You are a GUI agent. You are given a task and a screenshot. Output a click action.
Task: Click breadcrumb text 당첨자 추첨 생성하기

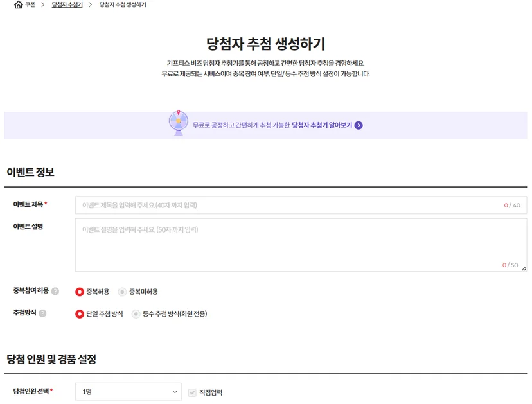(123, 4)
